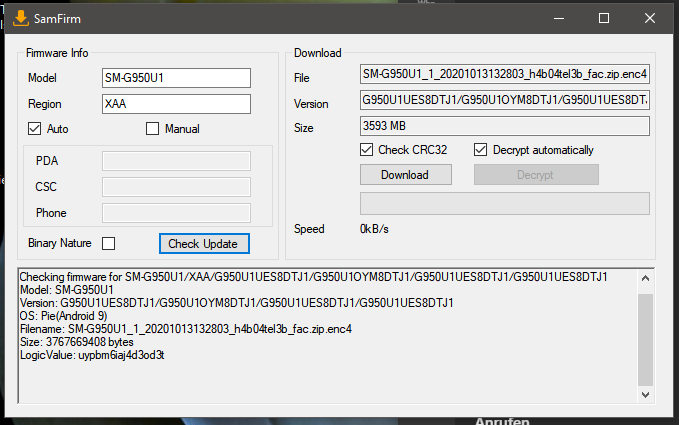Click the 'Checking firmware for' log line
The width and height of the screenshot is (679, 425).
click(x=314, y=277)
